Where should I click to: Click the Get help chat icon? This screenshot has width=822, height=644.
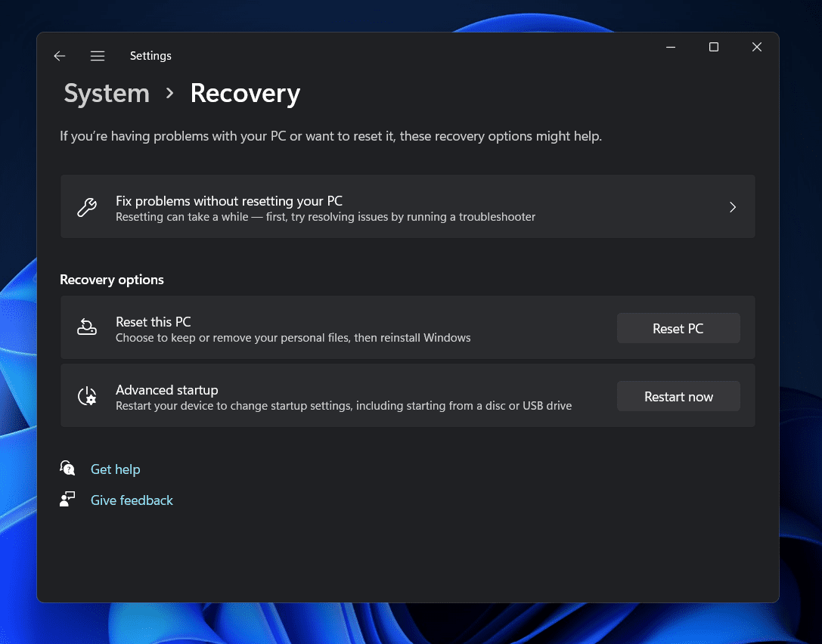[x=68, y=469]
